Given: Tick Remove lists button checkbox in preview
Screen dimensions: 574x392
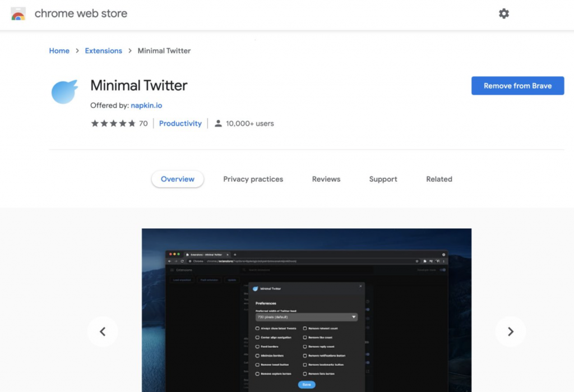Looking at the screenshot, I should (x=305, y=374).
